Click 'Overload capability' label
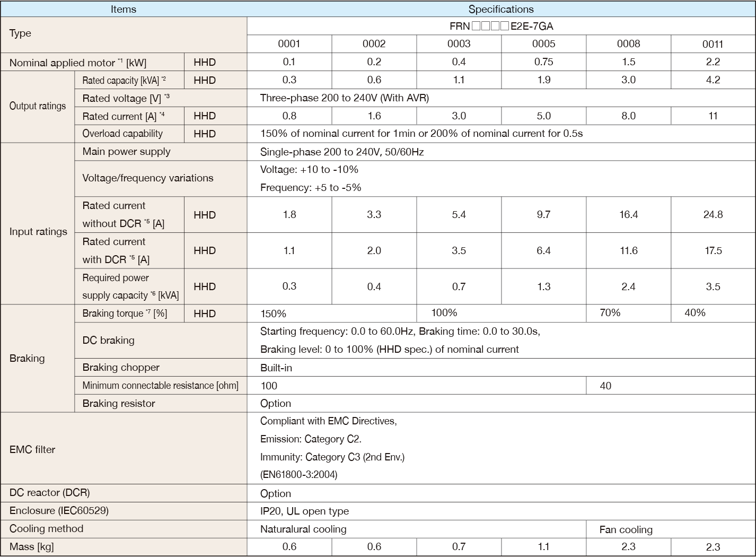756x557 pixels. 122,134
